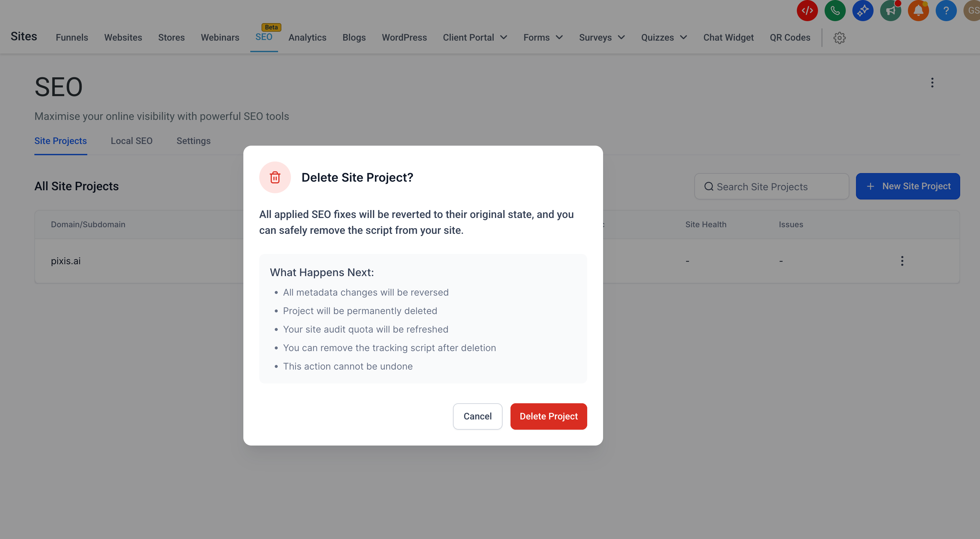Click the blue help question icon
The width and height of the screenshot is (980, 539).
[946, 11]
